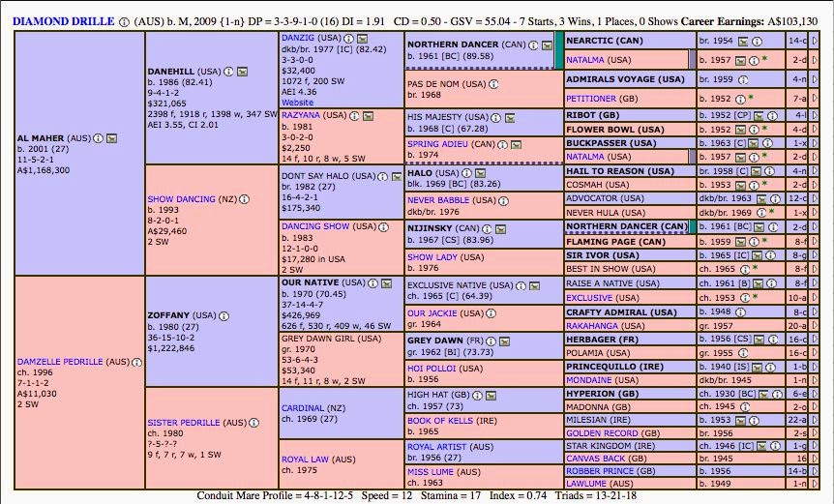834x504 pixels.
Task: Expand arrow at end of ADMIRALS VOYAGE row
Action: coord(815,79)
